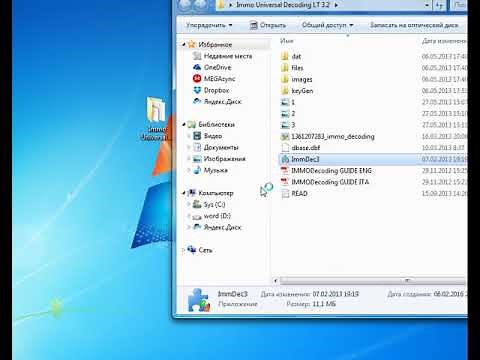Click the horizontal scrollbar thumb
The image size is (480, 360).
point(372,281)
